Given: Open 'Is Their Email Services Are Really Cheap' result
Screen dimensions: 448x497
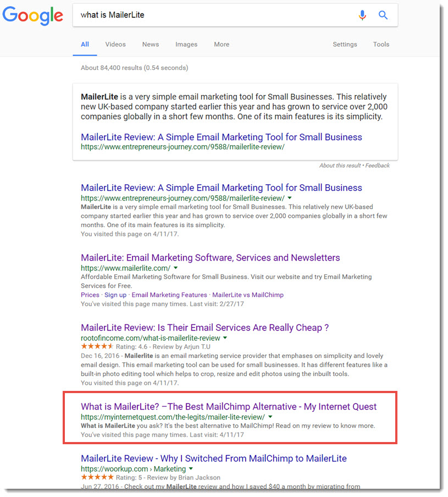Looking at the screenshot, I should pos(204,328).
